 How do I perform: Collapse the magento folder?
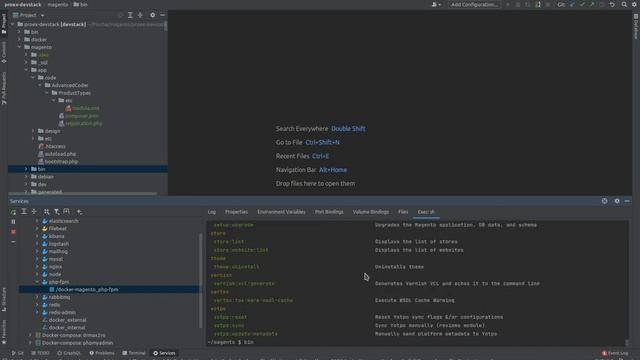(19, 47)
